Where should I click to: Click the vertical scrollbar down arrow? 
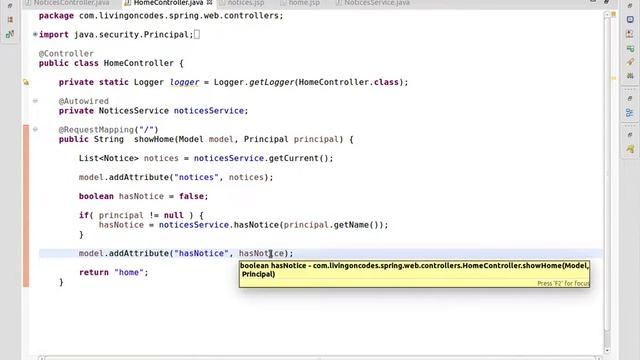[607, 350]
